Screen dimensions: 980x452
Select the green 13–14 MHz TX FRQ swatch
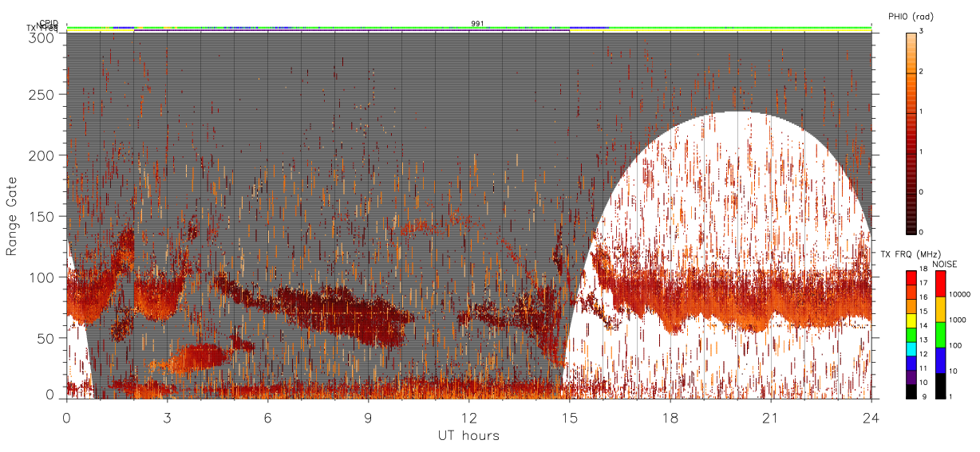click(910, 334)
